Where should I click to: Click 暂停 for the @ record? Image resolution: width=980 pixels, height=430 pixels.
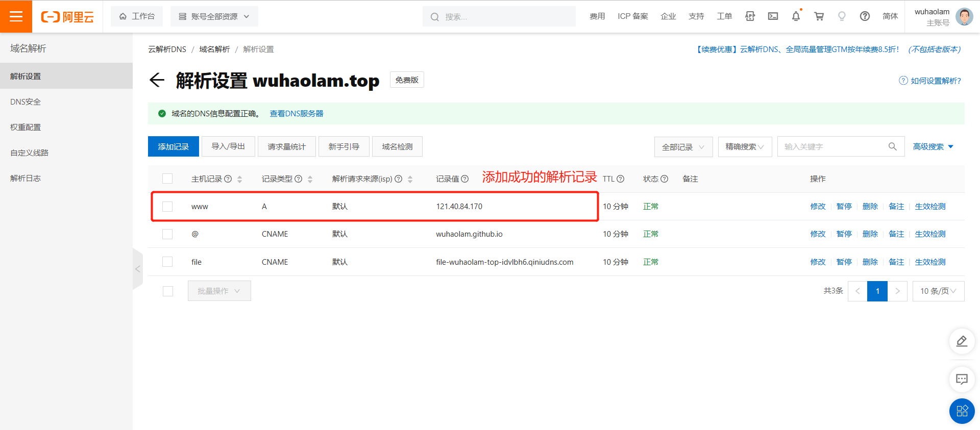(x=844, y=234)
